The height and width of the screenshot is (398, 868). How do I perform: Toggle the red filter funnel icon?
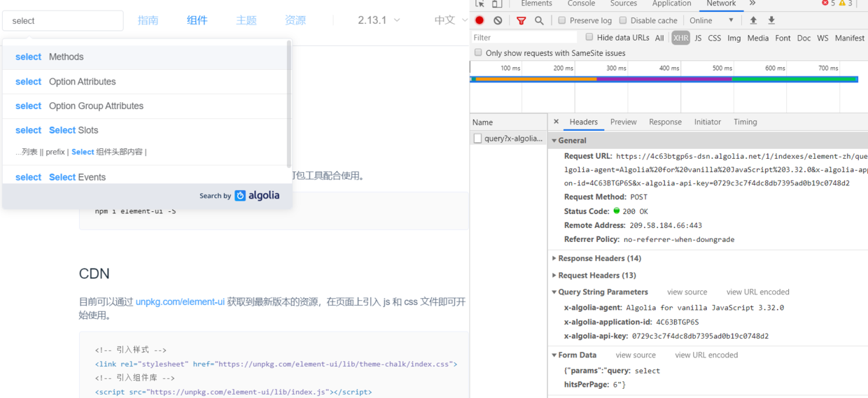[521, 21]
